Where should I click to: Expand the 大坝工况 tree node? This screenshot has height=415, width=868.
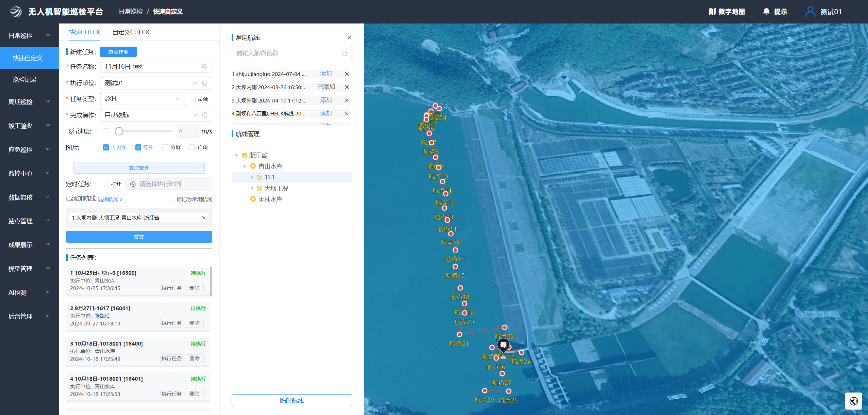[252, 188]
